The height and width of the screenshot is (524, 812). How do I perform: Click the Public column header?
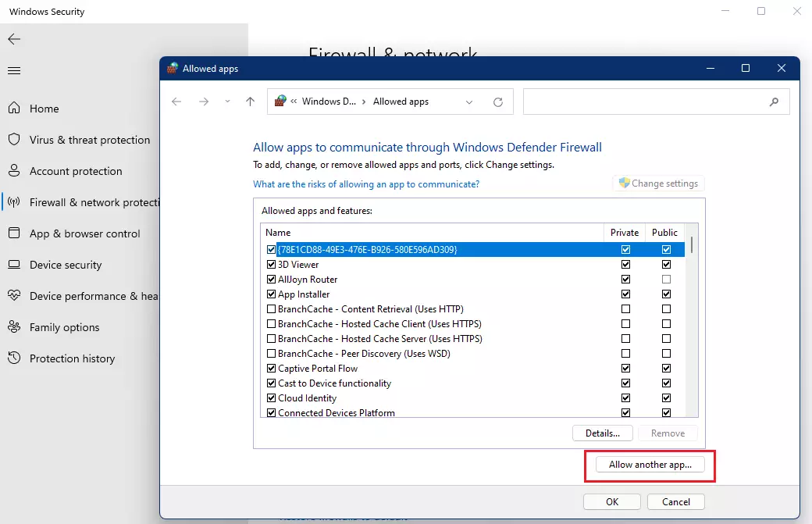coord(664,233)
